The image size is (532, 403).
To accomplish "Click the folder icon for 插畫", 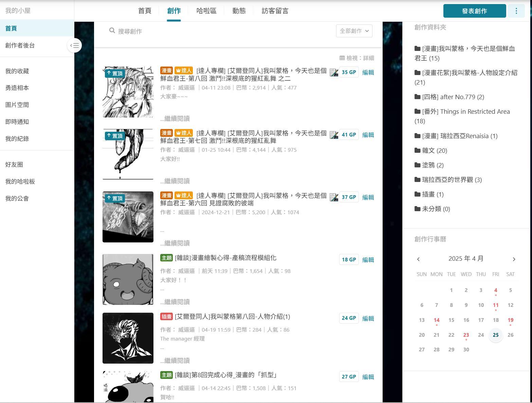I will pos(417,194).
